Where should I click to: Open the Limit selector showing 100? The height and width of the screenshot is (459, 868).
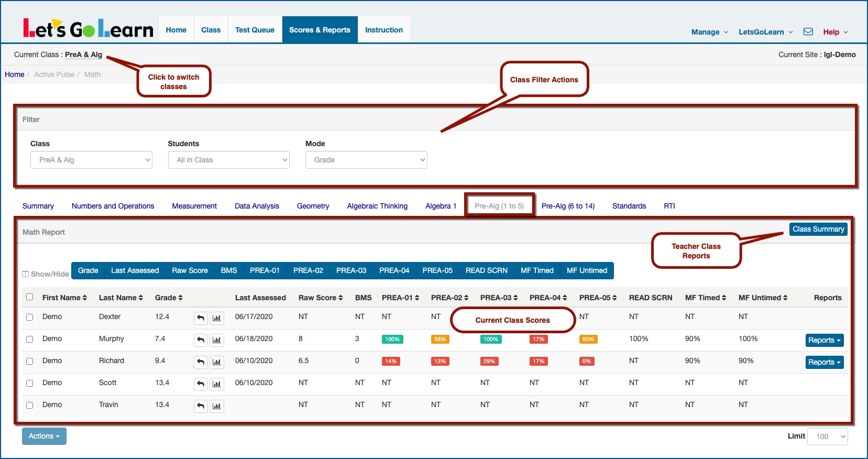point(828,436)
